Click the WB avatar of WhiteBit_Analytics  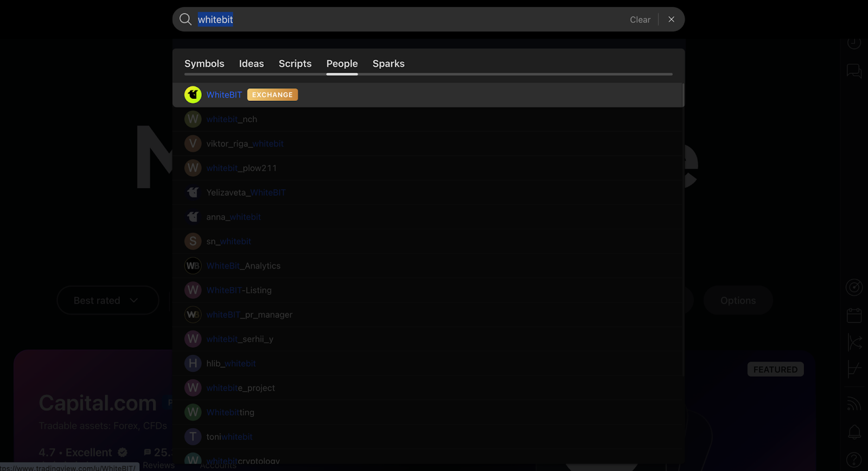pos(193,266)
